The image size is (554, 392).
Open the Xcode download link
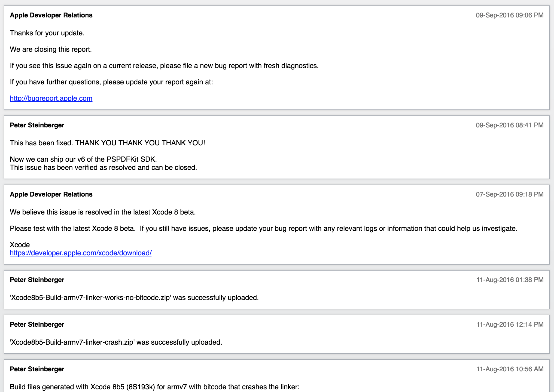(x=81, y=253)
